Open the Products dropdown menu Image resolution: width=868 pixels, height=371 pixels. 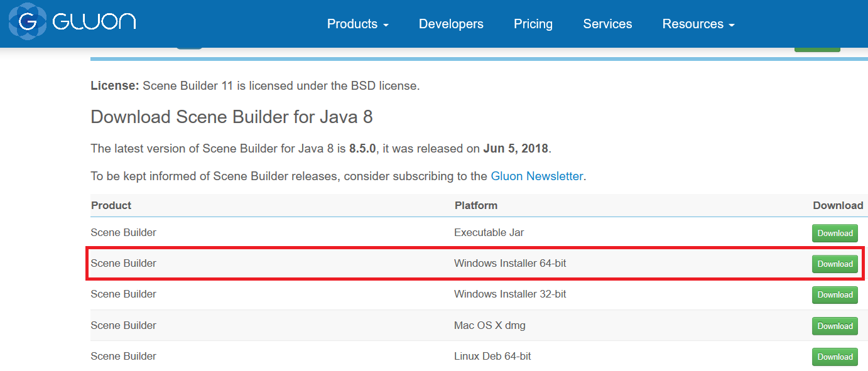357,24
